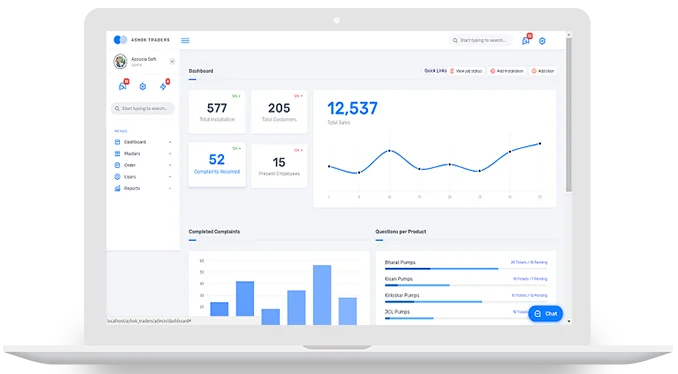Click the Bharat Pumps progress bar

coord(466,269)
